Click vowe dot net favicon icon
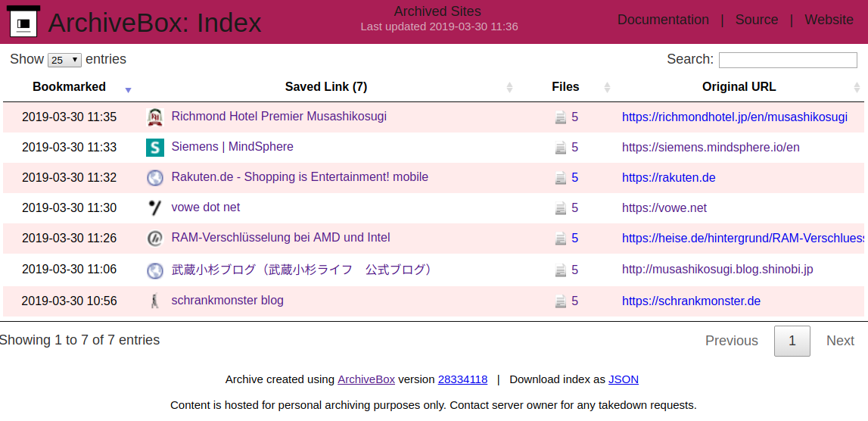This screenshot has height=421, width=868. pos(155,207)
